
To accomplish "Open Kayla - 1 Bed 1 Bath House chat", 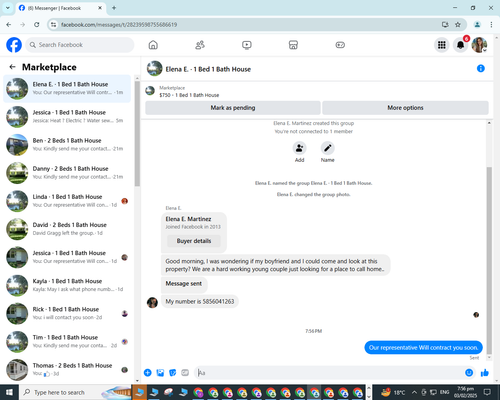I will click(67, 285).
